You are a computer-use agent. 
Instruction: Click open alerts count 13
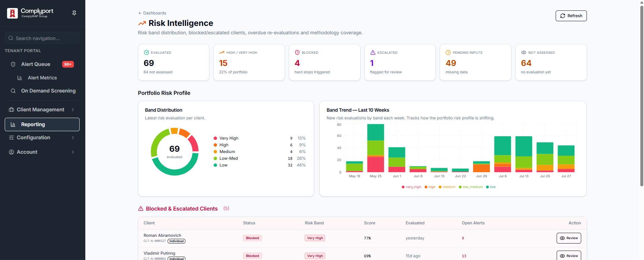tap(464, 256)
